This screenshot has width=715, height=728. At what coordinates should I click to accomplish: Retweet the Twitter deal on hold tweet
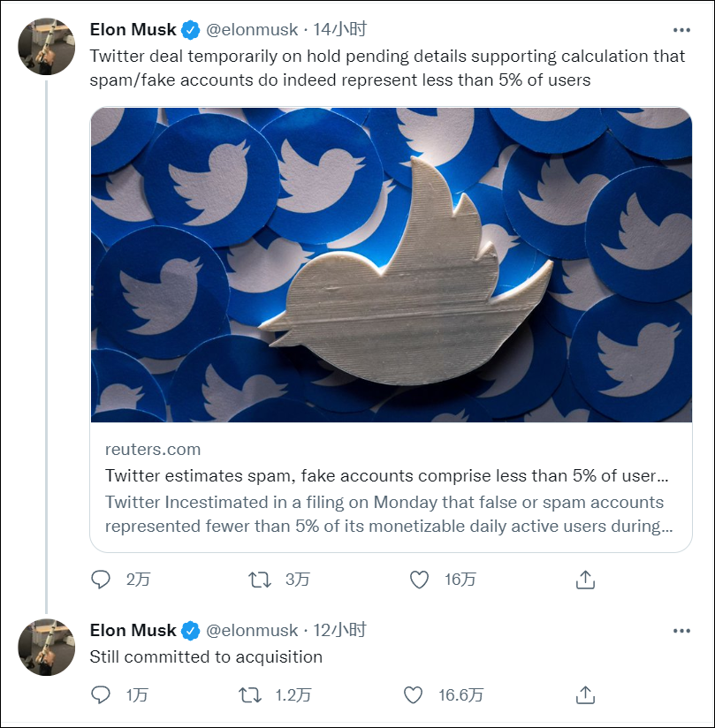point(260,580)
